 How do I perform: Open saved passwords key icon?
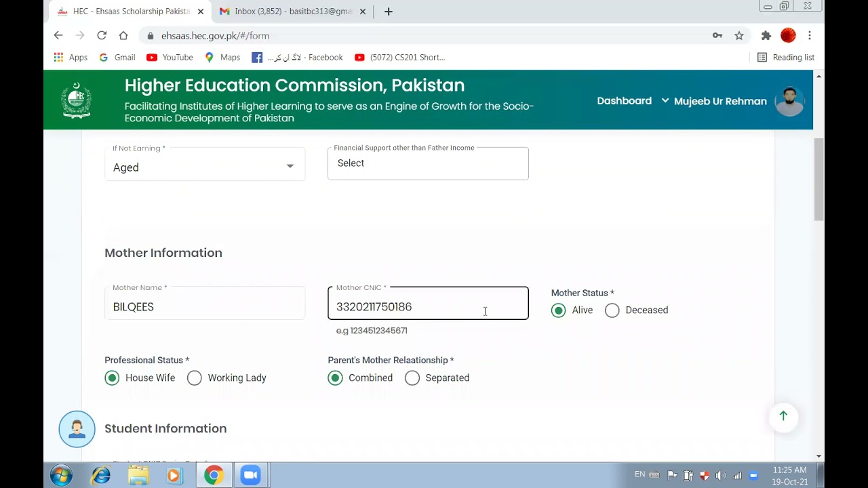(717, 35)
